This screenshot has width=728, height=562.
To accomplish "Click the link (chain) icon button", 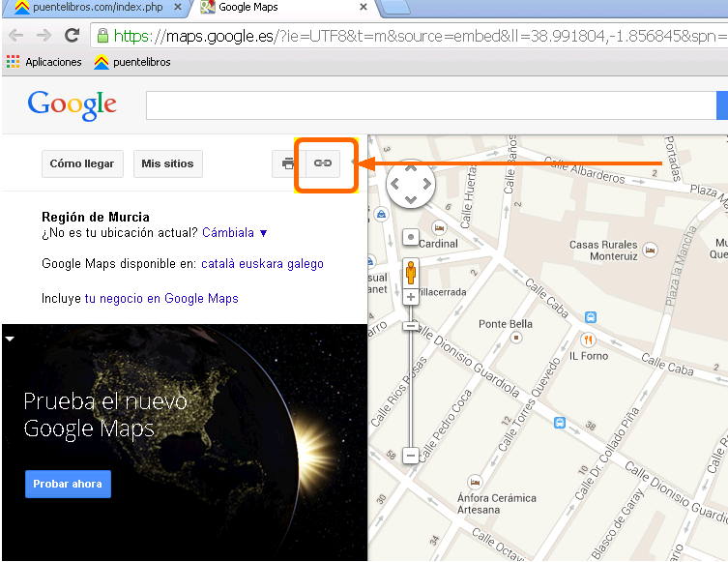I will (323, 163).
